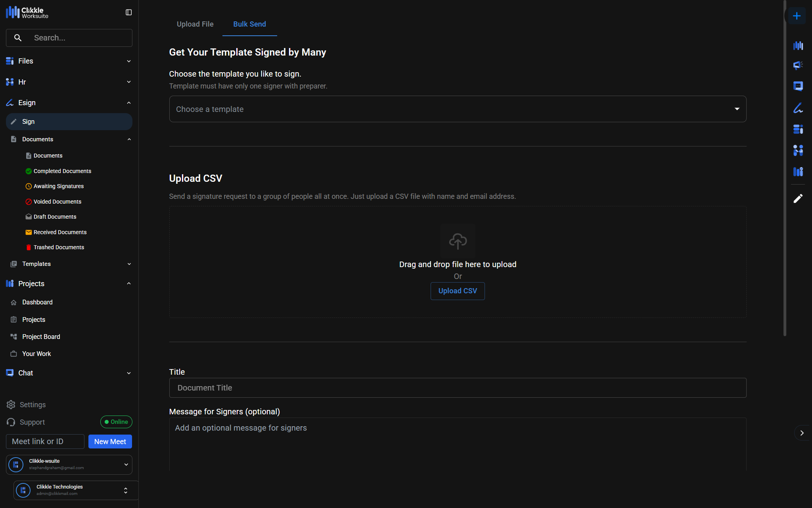Click the cloud upload icon
This screenshot has height=508, width=812.
458,241
